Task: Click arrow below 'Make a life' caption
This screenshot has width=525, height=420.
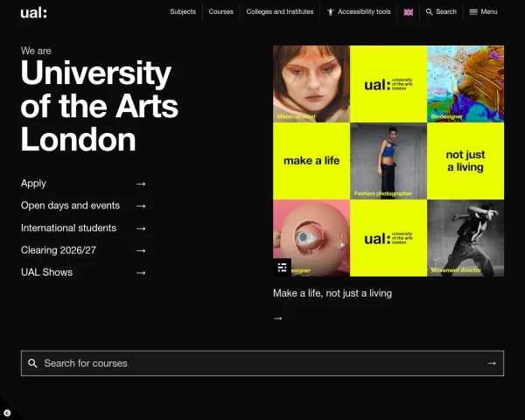Action: coord(278,318)
